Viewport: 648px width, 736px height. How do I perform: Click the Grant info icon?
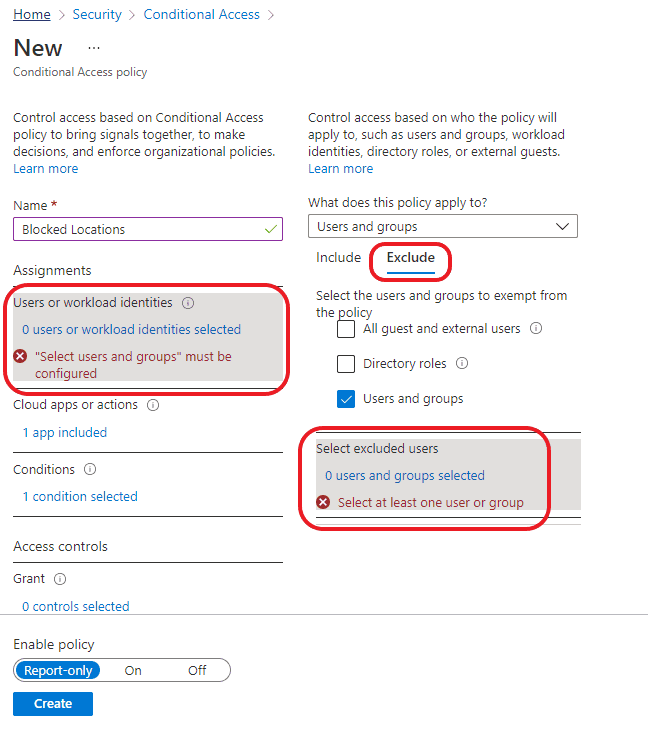point(60,579)
